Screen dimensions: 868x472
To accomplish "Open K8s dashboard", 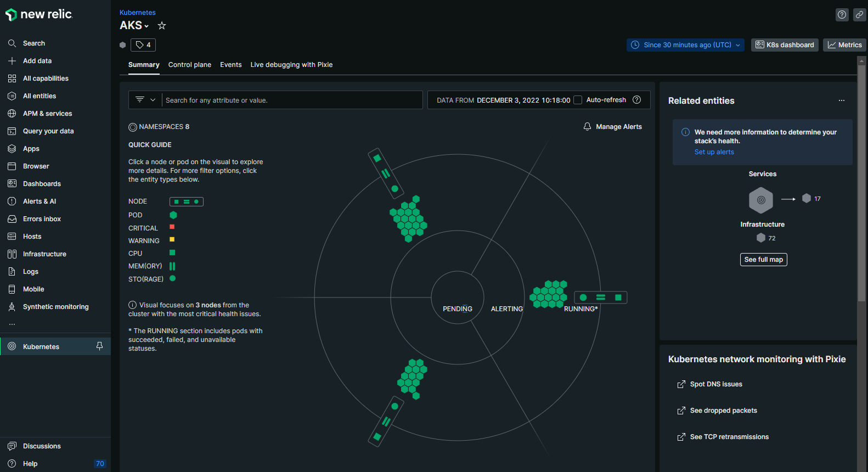I will coord(785,45).
